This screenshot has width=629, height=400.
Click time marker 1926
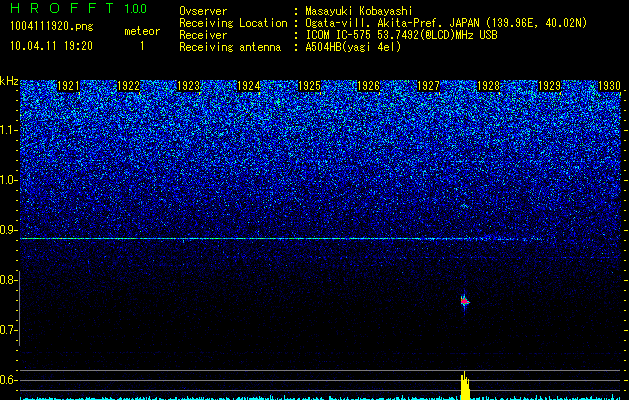[369, 86]
